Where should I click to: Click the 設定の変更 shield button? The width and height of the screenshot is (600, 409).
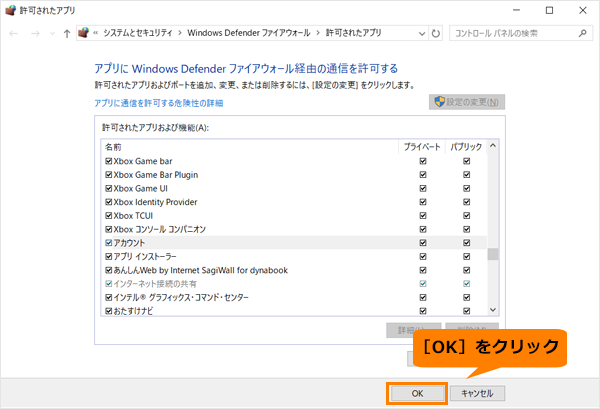click(x=467, y=102)
